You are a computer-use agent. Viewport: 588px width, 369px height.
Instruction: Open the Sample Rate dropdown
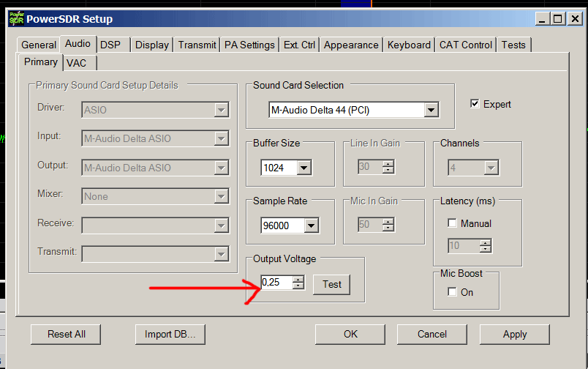pyautogui.click(x=312, y=226)
